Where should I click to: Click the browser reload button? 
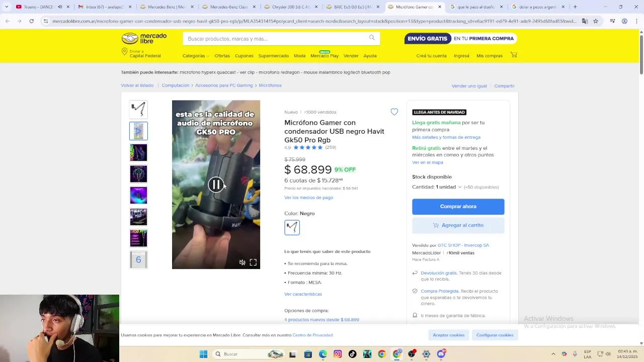tap(31, 21)
